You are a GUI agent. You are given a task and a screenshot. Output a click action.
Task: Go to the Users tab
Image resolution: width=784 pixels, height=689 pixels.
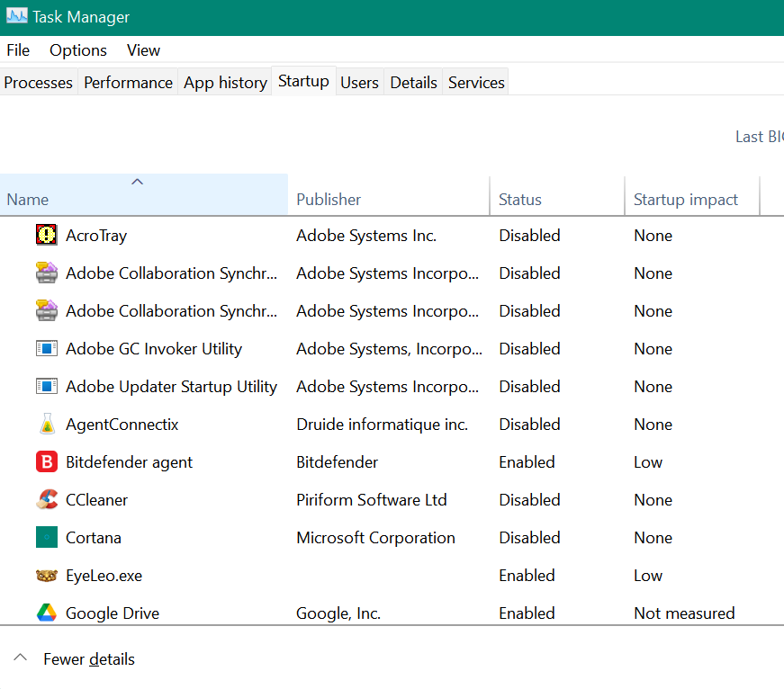point(359,82)
